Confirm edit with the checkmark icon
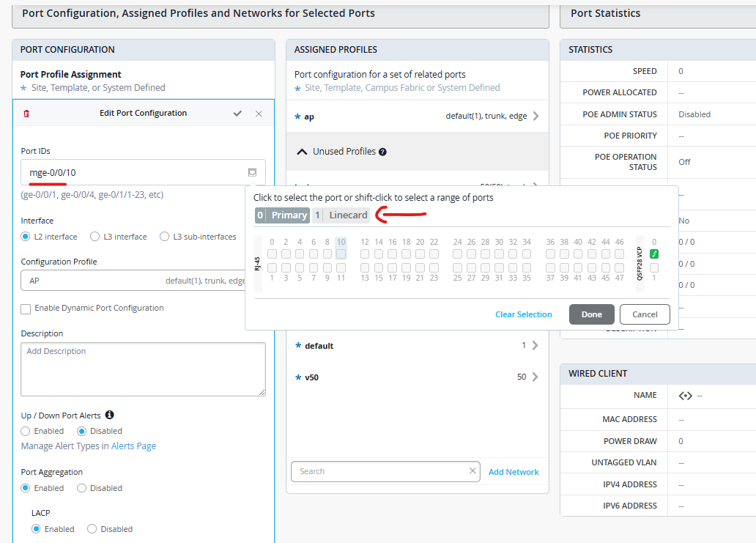 (x=237, y=114)
